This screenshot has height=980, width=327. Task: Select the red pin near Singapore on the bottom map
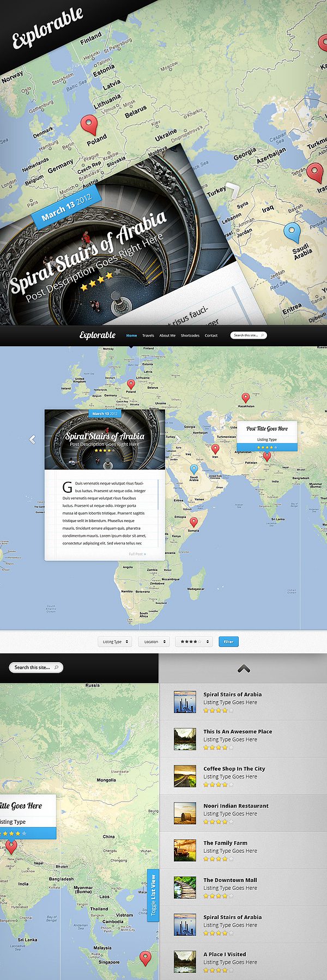(145, 958)
